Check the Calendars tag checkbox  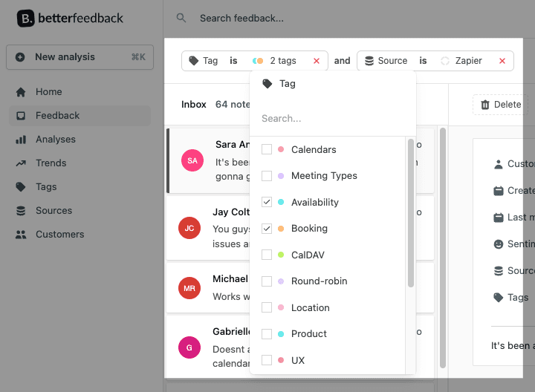(x=267, y=149)
